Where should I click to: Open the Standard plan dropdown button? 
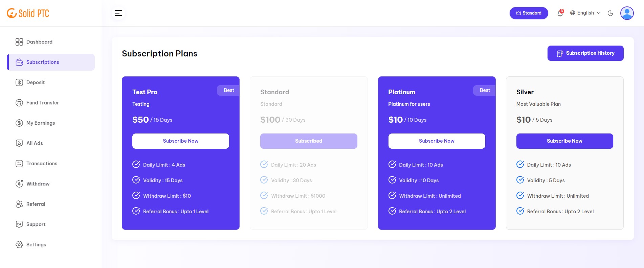529,13
